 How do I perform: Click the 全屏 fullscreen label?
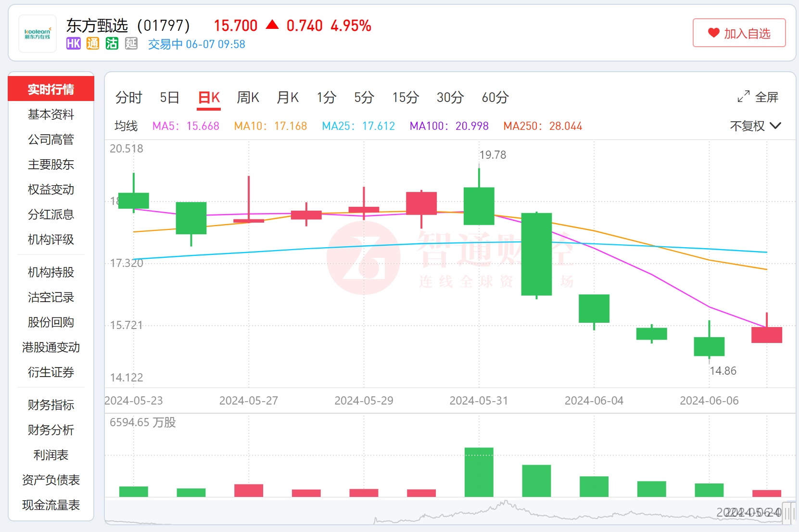tap(767, 97)
